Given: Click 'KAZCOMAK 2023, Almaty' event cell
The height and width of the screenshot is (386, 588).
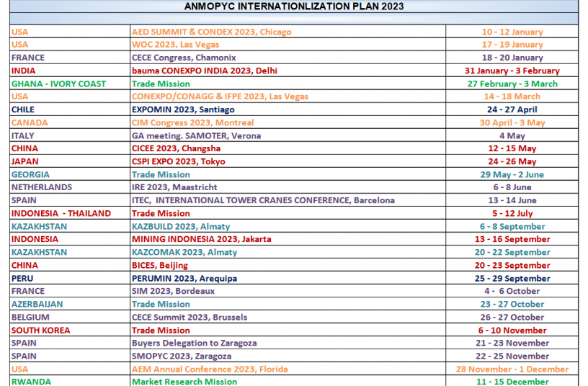Looking at the screenshot, I should (288, 252).
